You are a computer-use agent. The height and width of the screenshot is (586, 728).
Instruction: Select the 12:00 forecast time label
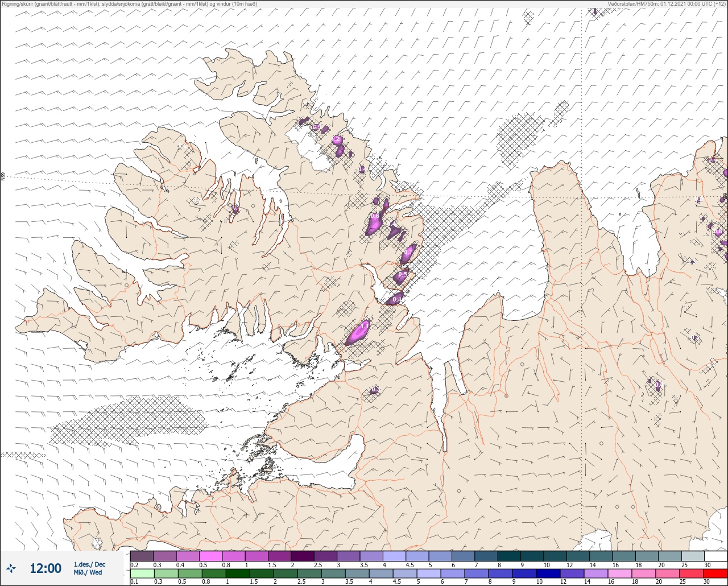[x=45, y=568]
